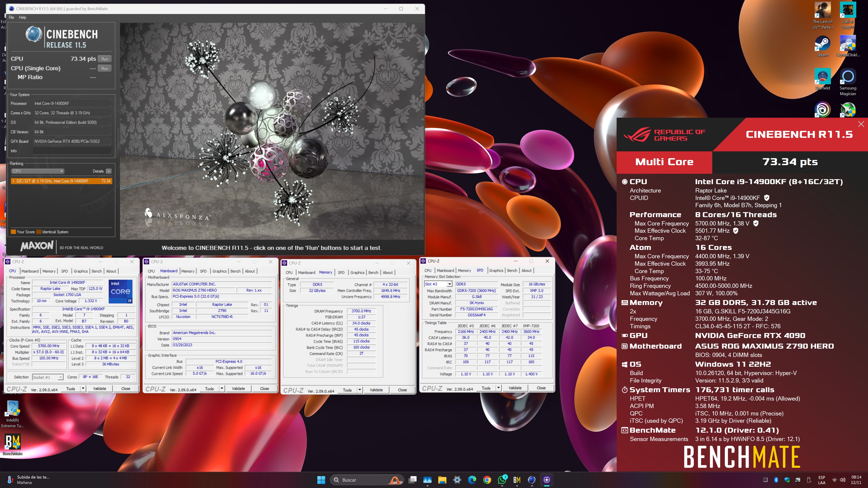868x488 pixels.
Task: Launch the Starfield desktop shortcut
Action: (822, 80)
